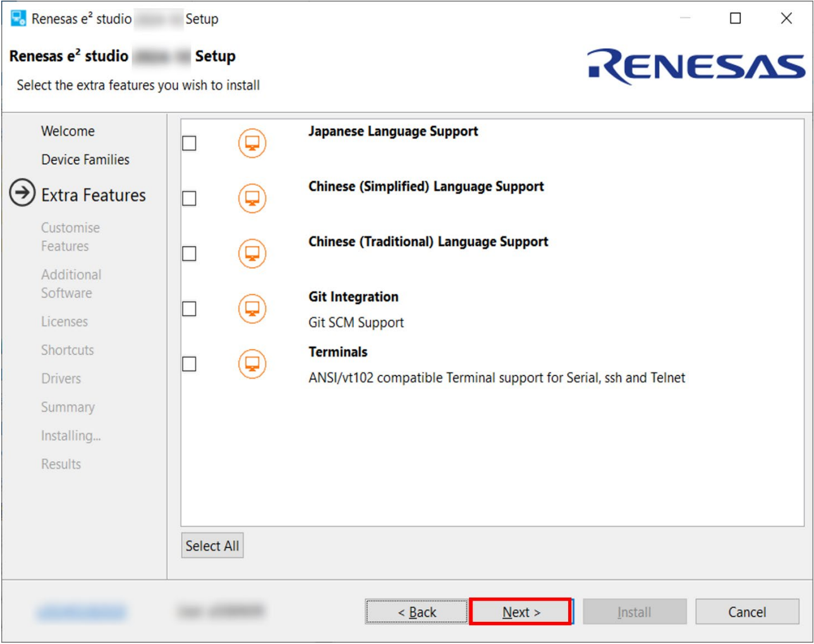Check the Chinese (Traditional) Language Support box

point(189,253)
